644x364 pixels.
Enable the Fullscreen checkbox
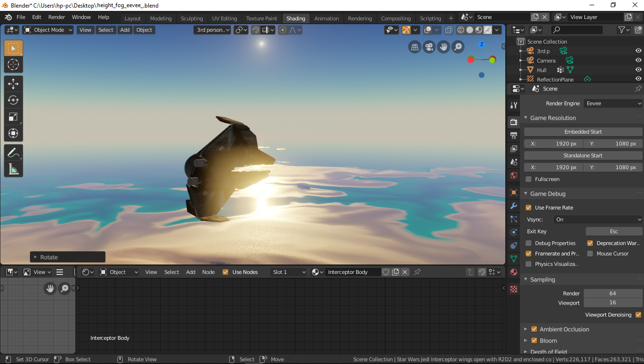[x=528, y=179]
